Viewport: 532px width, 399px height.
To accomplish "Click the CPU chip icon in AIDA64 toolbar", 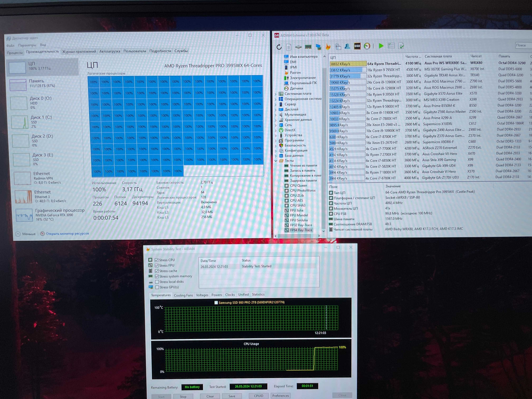I will click(x=298, y=47).
